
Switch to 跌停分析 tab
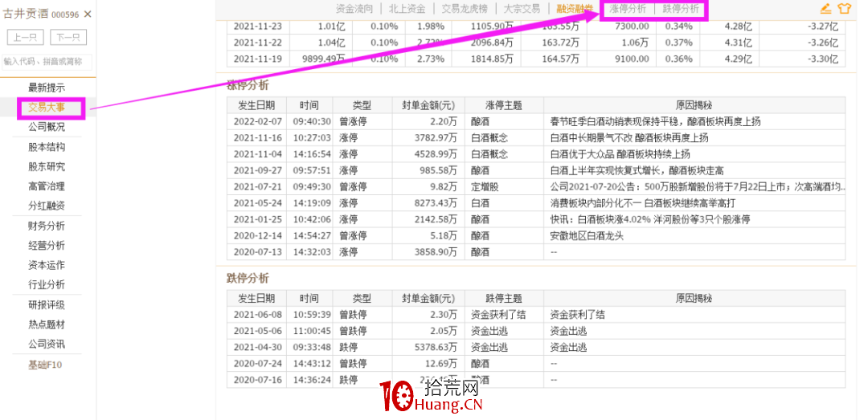click(x=681, y=8)
